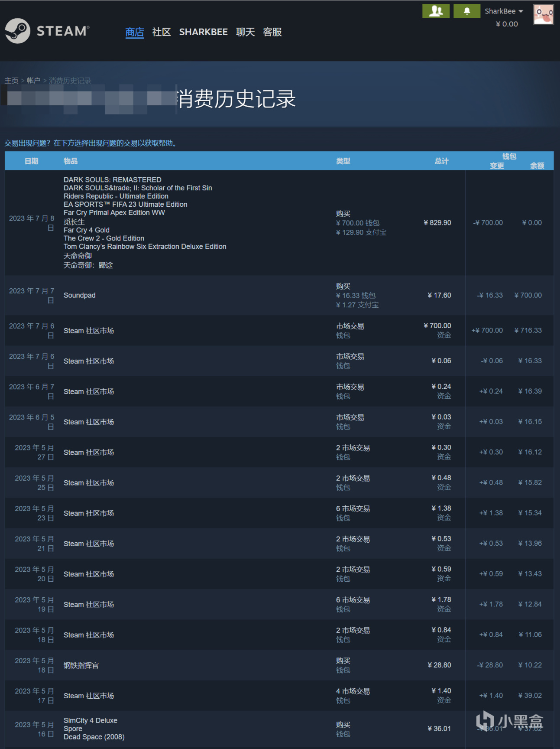Click the 2023 年 6 月 7 日 date
560x749 pixels.
coord(32,392)
